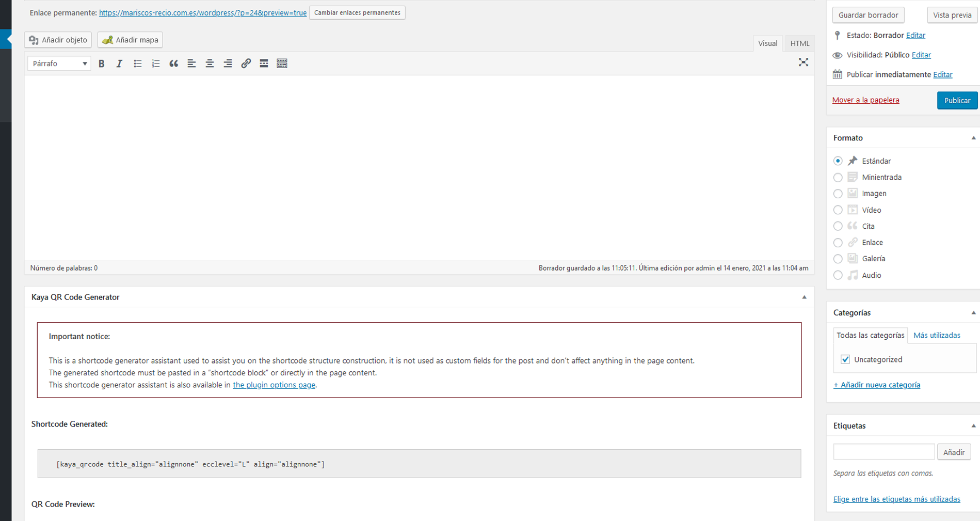Click the 'Important notice:' heading
The image size is (980, 521).
coord(79,336)
